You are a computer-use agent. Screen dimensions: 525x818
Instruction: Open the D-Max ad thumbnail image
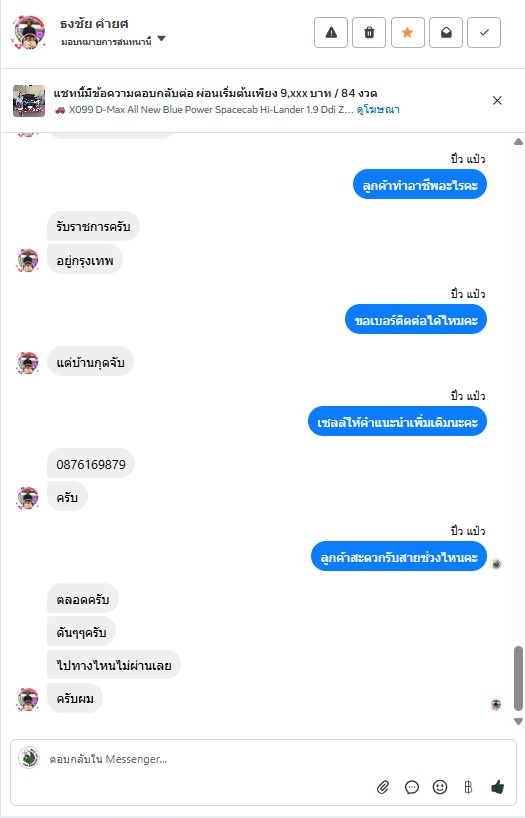[29, 101]
